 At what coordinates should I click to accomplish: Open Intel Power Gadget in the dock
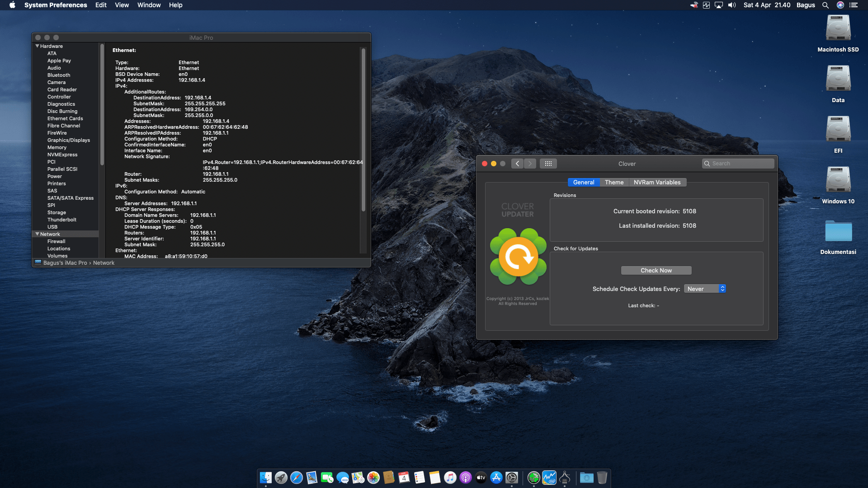coord(549,478)
